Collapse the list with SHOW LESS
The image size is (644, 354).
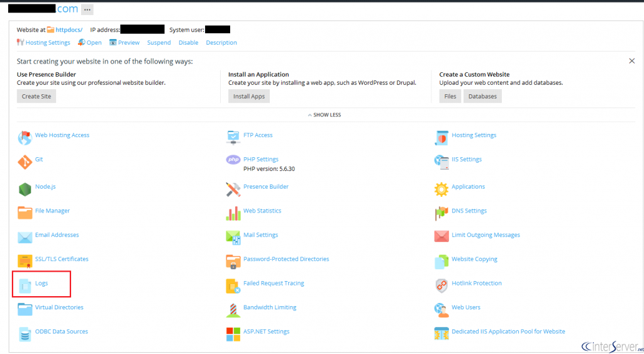click(x=325, y=115)
